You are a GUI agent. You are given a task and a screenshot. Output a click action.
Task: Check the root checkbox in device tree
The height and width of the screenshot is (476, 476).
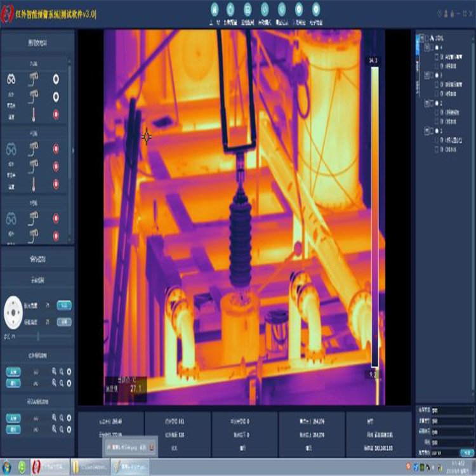427,37
